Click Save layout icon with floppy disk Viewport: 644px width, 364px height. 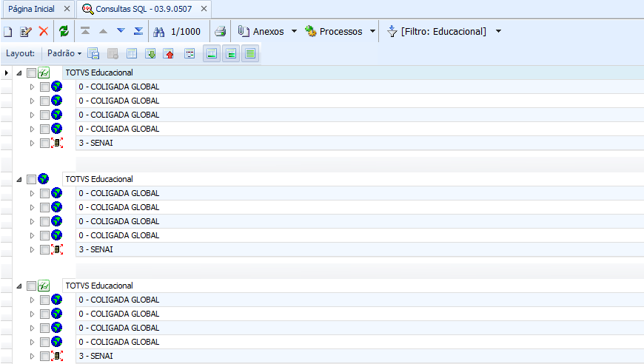pos(93,54)
